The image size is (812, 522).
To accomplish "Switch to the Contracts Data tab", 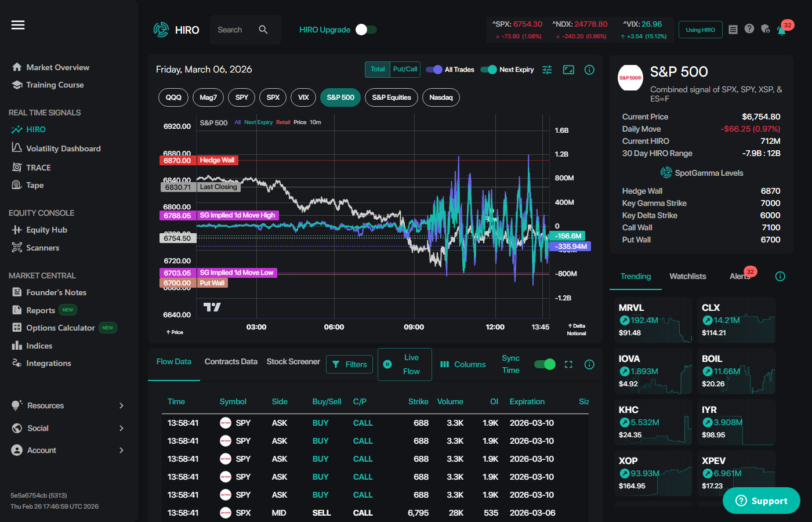I will (231, 361).
